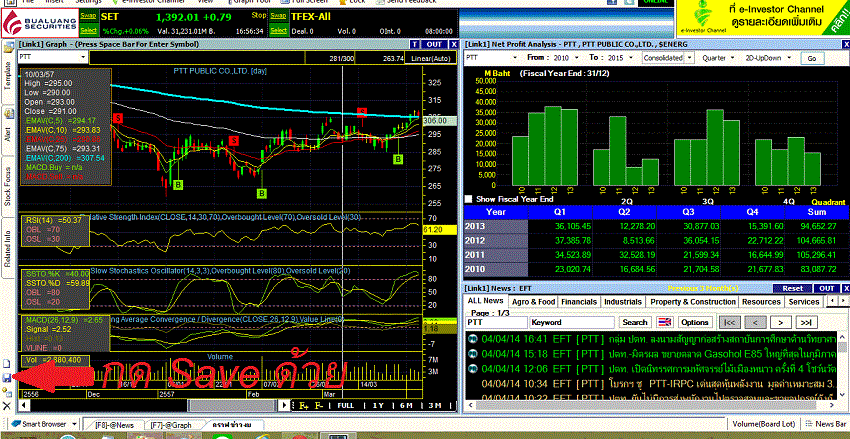Set chart range to 1Y
The height and width of the screenshot is (439, 850).
tap(378, 405)
